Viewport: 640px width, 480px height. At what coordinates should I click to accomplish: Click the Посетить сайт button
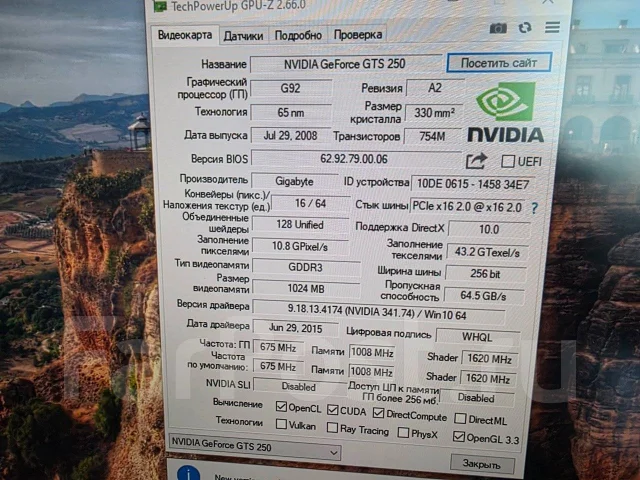[x=499, y=63]
